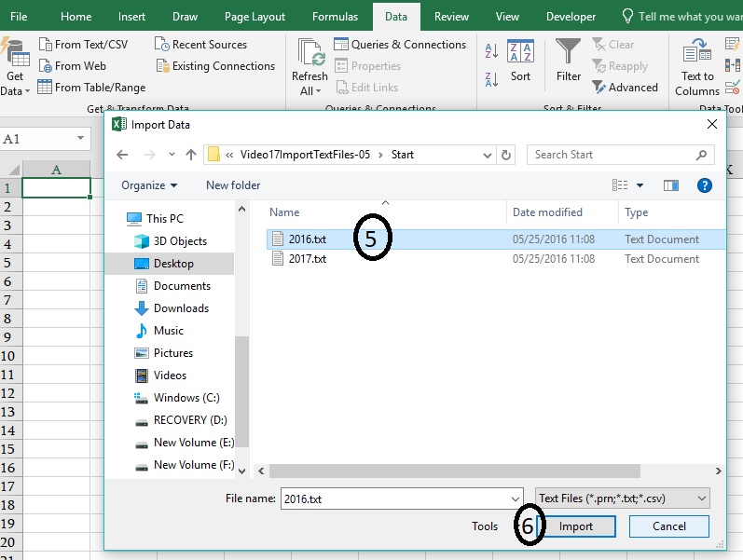The image size is (743, 560).
Task: Choose From Text/CSV import option
Action: tap(83, 45)
